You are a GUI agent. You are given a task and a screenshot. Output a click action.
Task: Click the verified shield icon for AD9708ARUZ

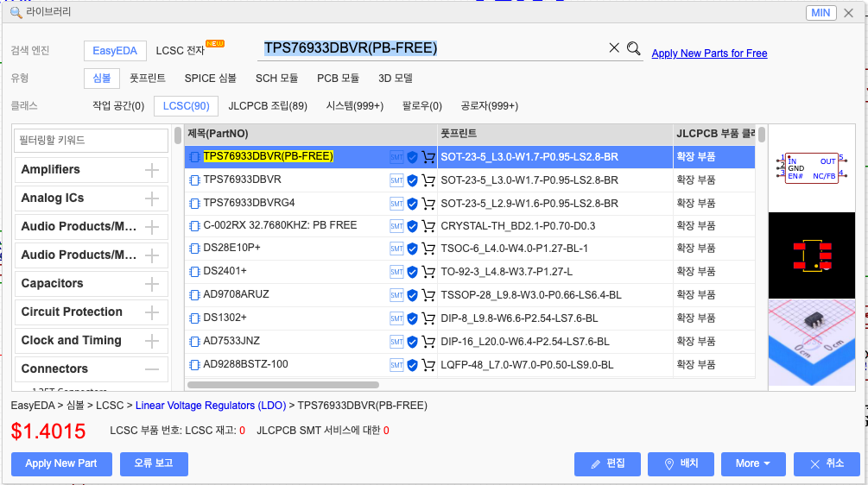pos(412,295)
